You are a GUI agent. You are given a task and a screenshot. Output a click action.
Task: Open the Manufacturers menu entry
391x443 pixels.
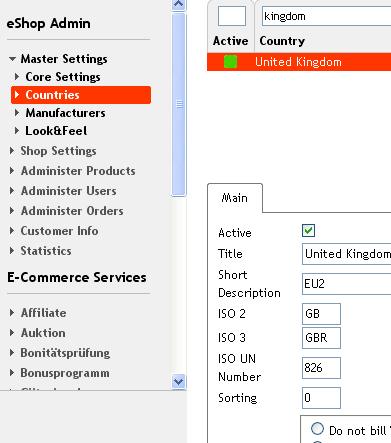(65, 113)
